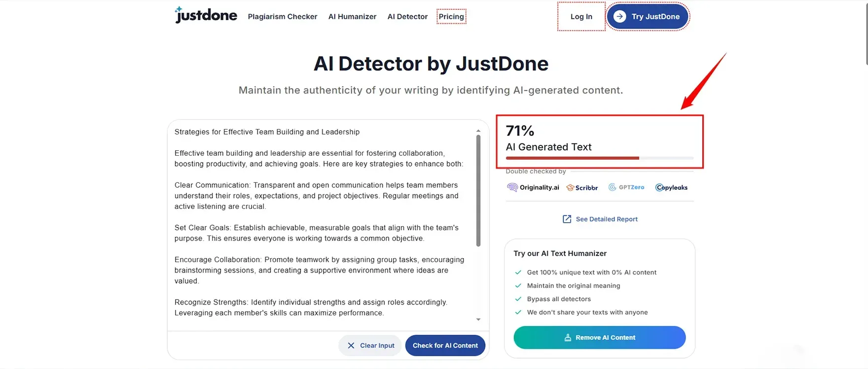
Task: Click the Log In button
Action: click(x=581, y=17)
